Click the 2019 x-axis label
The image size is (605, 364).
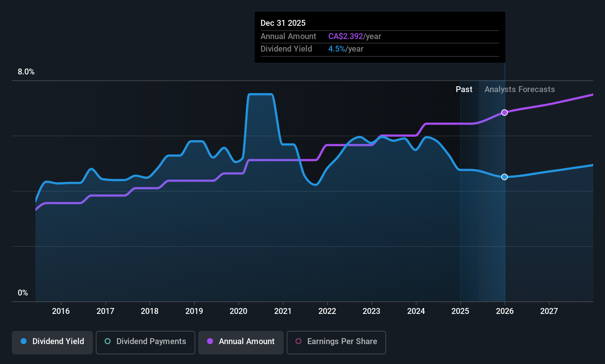click(x=194, y=311)
